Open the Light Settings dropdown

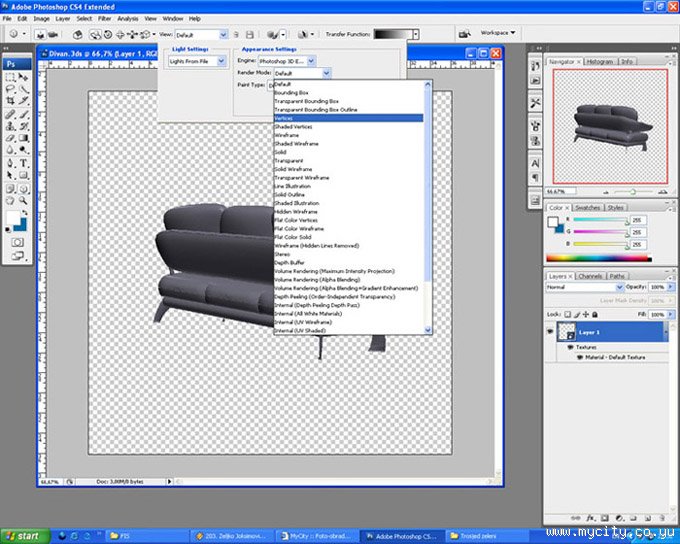(x=198, y=61)
